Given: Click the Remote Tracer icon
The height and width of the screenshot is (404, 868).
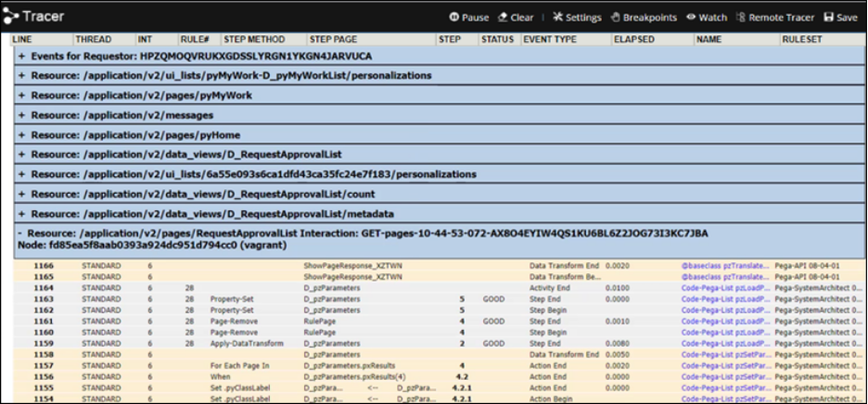Looking at the screenshot, I should tap(741, 18).
